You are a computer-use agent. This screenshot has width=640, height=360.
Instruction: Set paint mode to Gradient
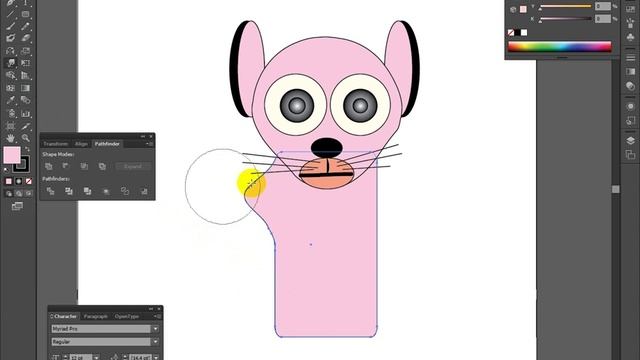tap(18, 181)
